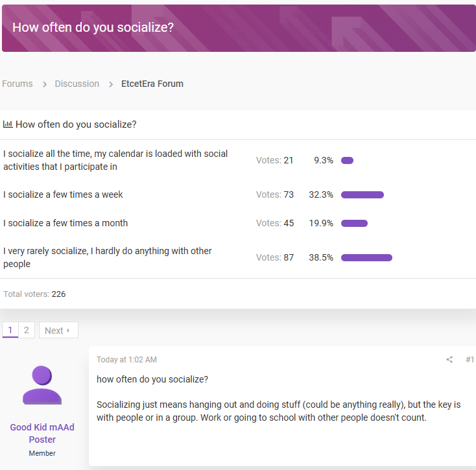Click the first breadcrumb chevron separator
The width and height of the screenshot is (476, 470).
[44, 84]
